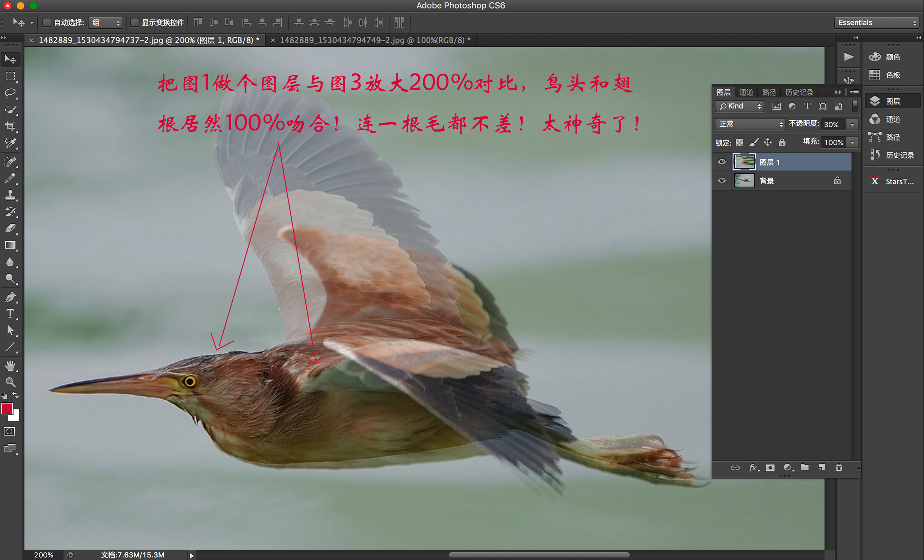The image size is (924, 560).
Task: Click the red foreground color swatch
Action: click(7, 409)
